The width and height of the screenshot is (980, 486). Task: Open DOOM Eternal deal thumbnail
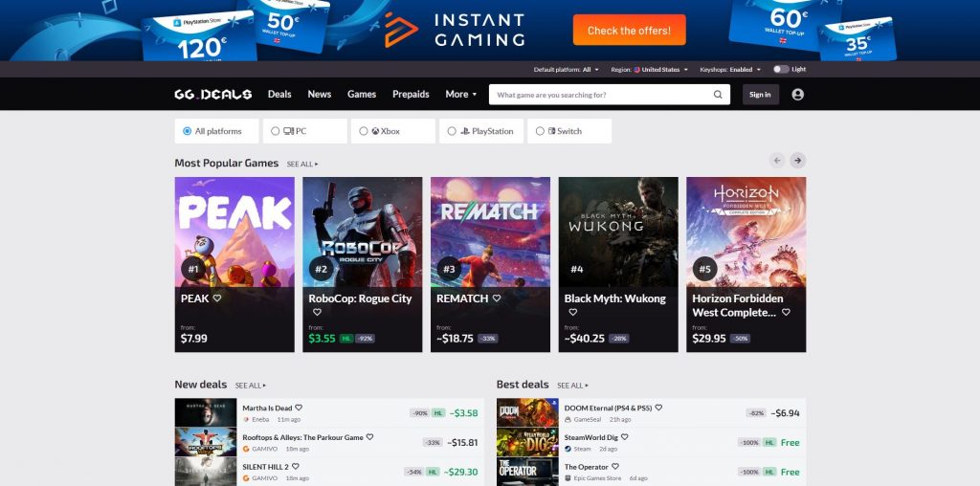coord(527,412)
